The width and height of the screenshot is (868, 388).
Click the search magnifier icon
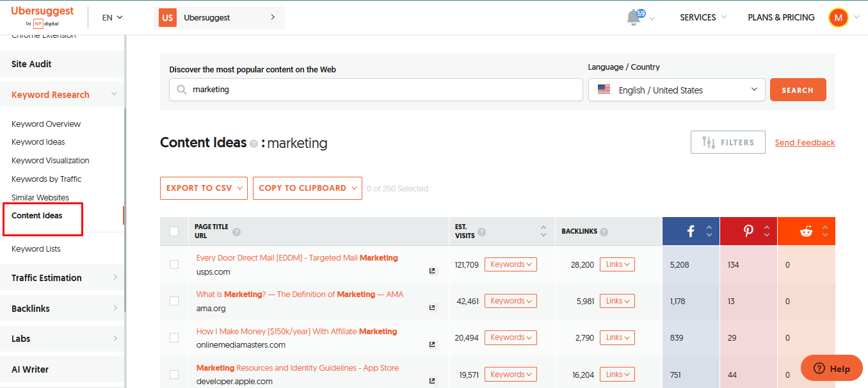[x=182, y=90]
